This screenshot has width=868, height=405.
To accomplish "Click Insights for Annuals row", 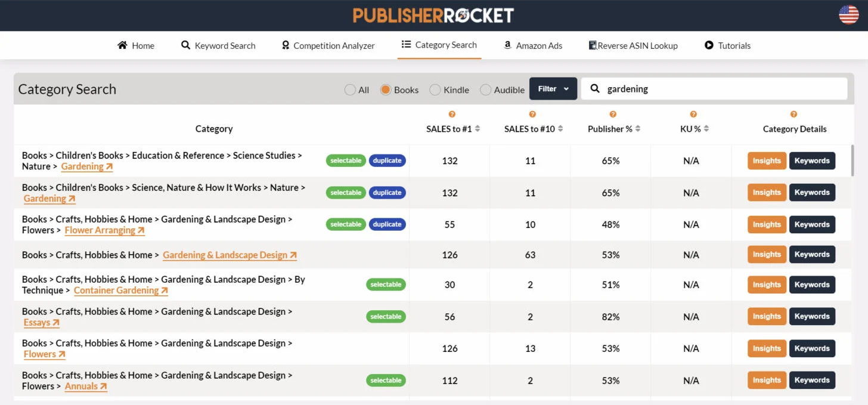I will click(767, 381).
